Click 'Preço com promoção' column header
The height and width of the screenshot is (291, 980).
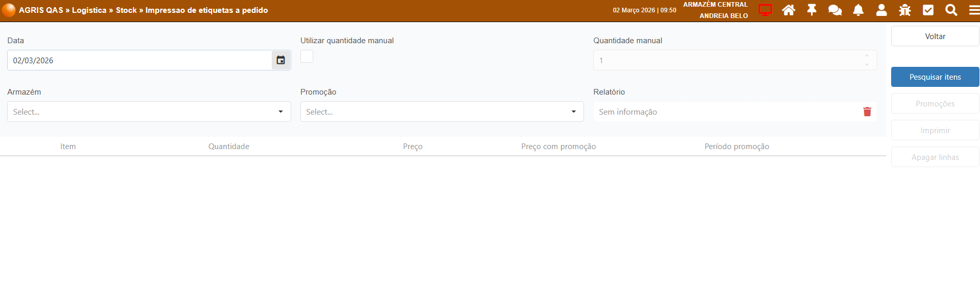[559, 147]
